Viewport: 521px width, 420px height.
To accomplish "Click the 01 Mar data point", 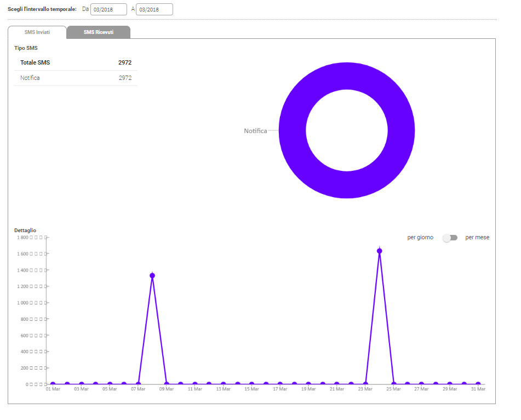I will click(53, 384).
